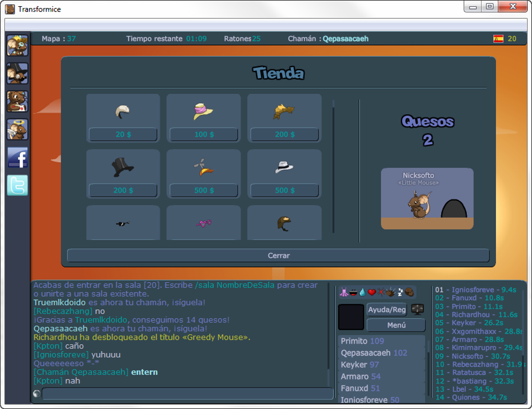Viewport: 532px width, 409px height.
Task: Click ranking entry 14 Quiones 34.7s
Action: (471, 398)
